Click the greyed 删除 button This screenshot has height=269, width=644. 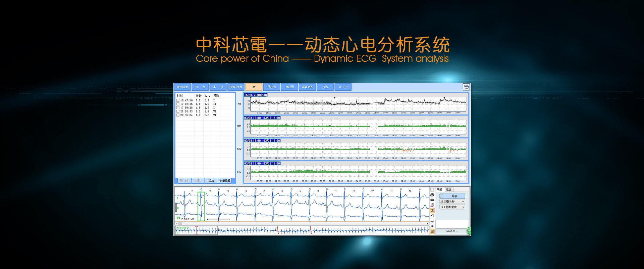184,181
